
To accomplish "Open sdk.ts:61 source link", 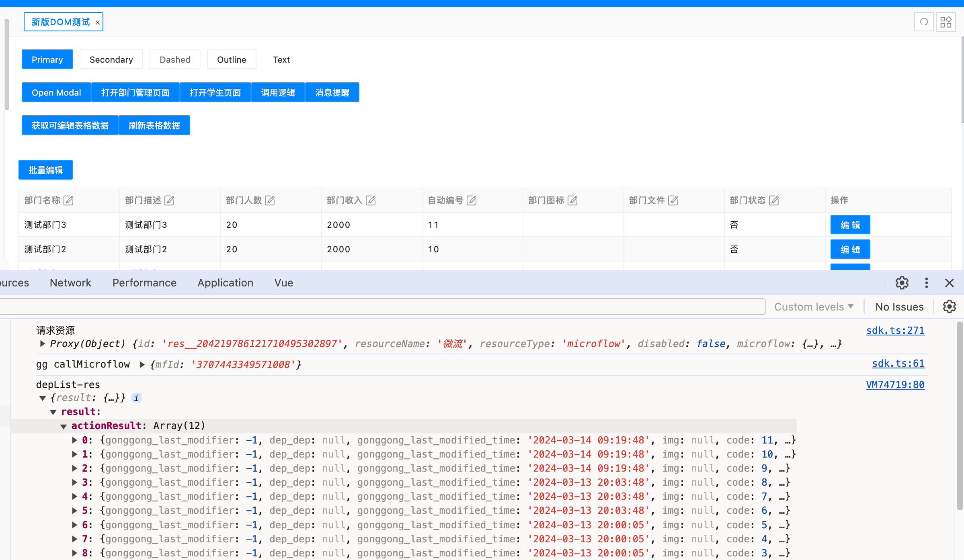I will point(898,363).
